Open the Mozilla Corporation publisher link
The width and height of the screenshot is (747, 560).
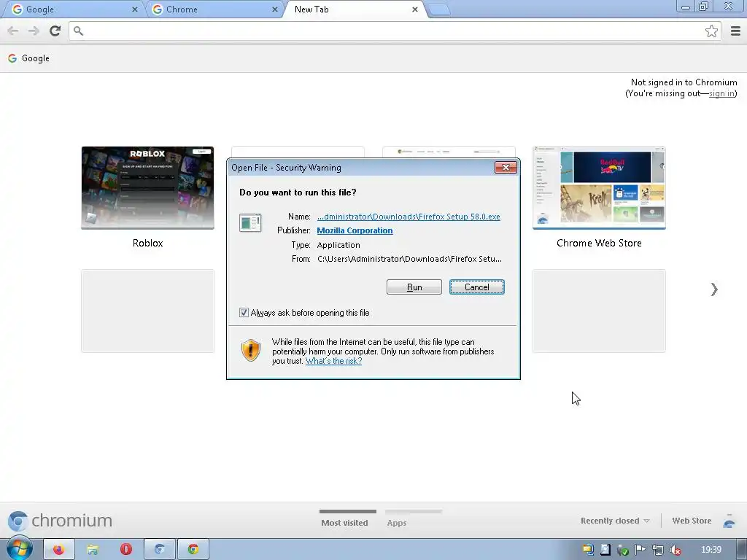pos(355,230)
